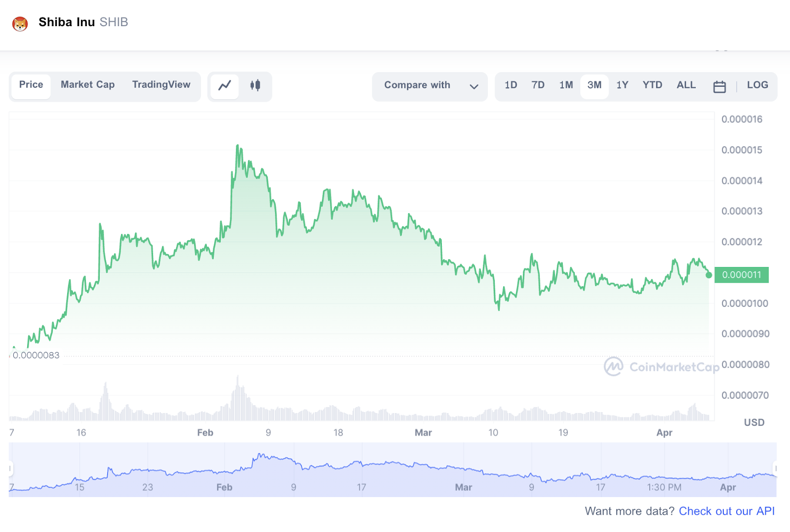The height and width of the screenshot is (532, 790).
Task: Open the TradingView tab
Action: point(161,85)
